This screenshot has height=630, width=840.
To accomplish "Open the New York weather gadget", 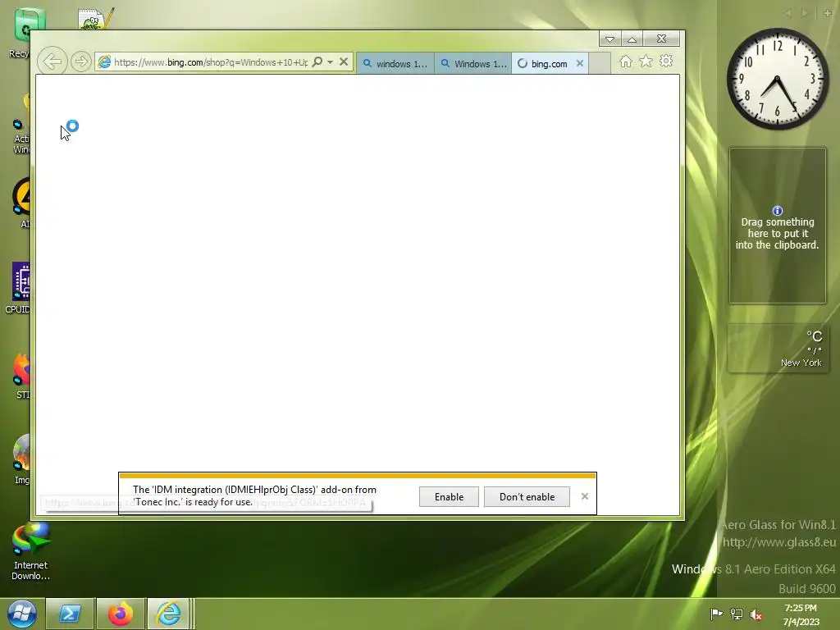I will [778, 348].
